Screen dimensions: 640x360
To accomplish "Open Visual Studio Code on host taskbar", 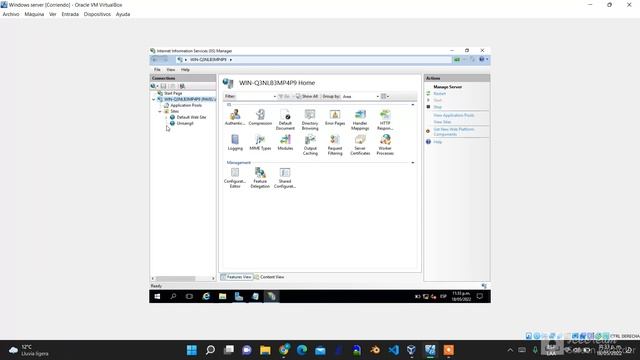I will [x=393, y=350].
